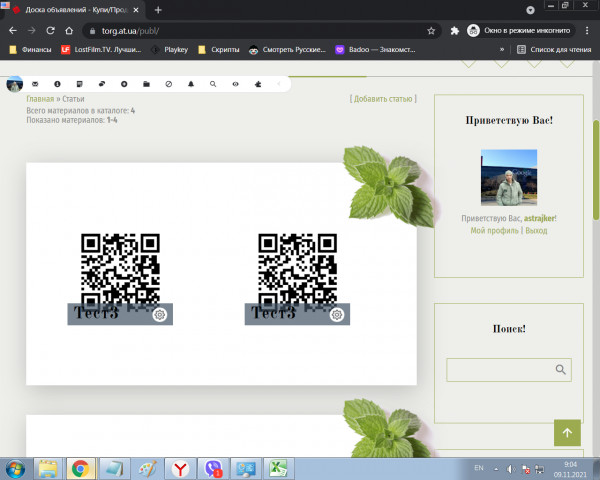Click the profile photo in welcome block
The image size is (600, 480).
click(x=509, y=177)
